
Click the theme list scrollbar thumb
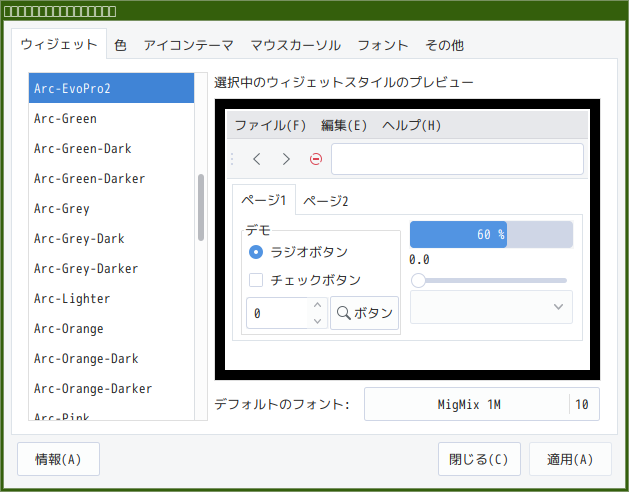click(x=201, y=207)
